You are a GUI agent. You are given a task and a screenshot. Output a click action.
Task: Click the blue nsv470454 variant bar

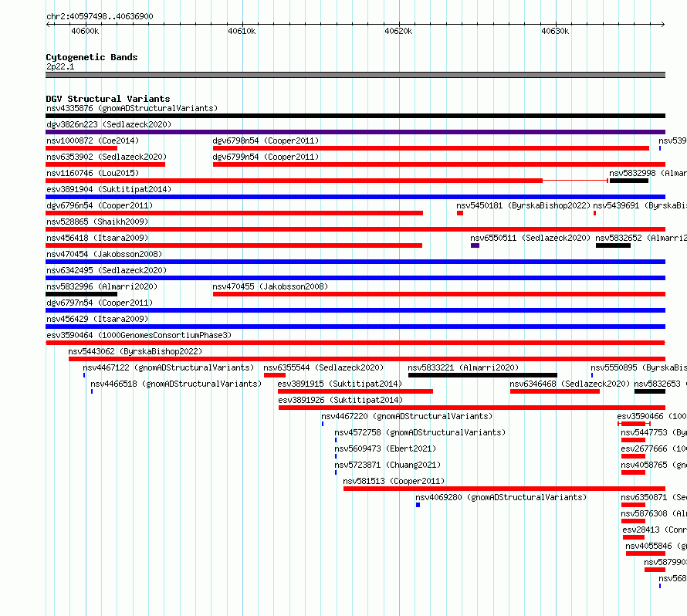[355, 262]
